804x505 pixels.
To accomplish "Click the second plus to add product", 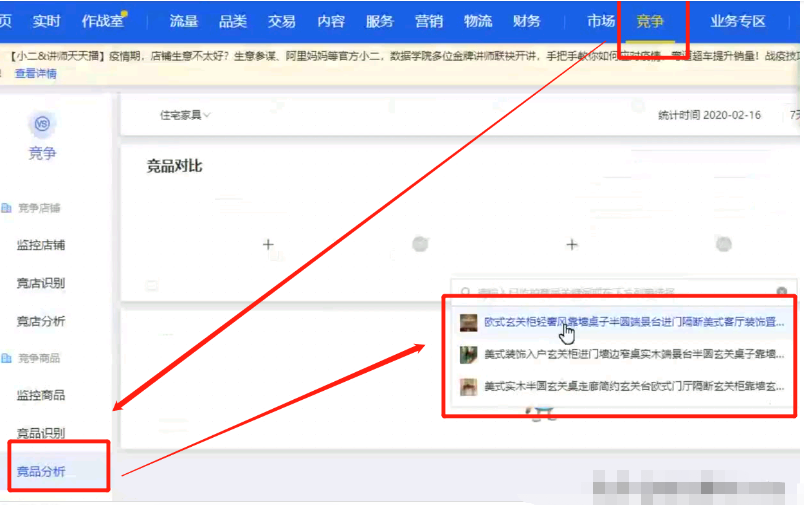I will tap(572, 245).
